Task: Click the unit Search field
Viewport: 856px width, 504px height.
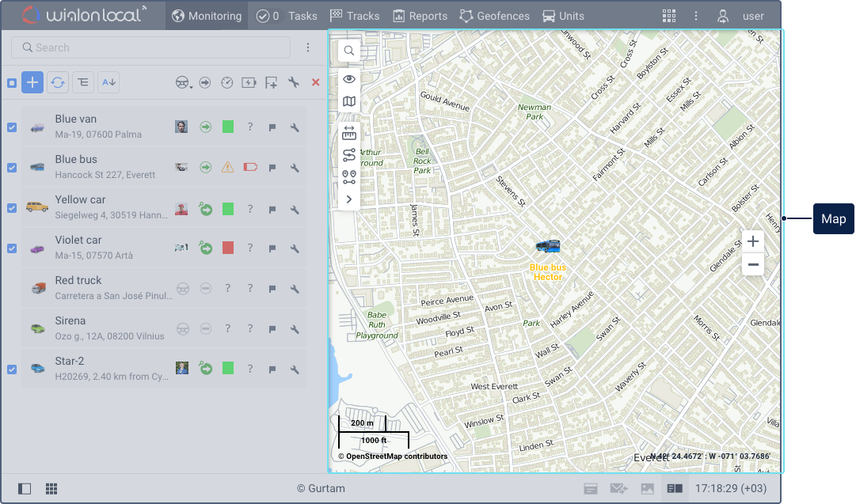Action: (x=150, y=47)
